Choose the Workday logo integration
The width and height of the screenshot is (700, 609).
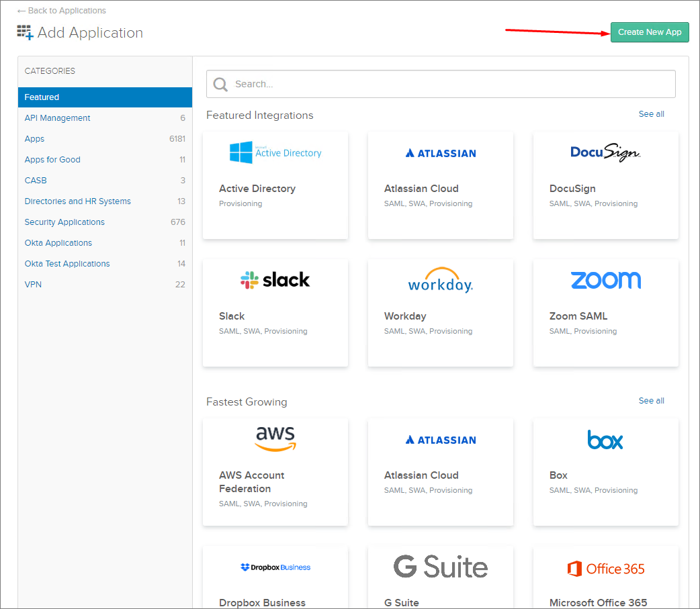pos(441,280)
